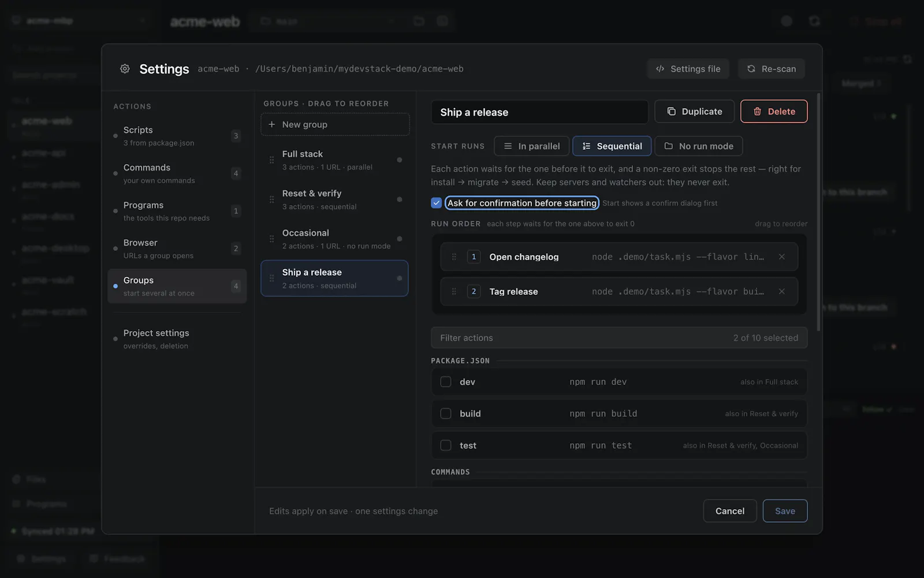Check the build script checkbox
Image resolution: width=924 pixels, height=578 pixels.
pyautogui.click(x=446, y=414)
